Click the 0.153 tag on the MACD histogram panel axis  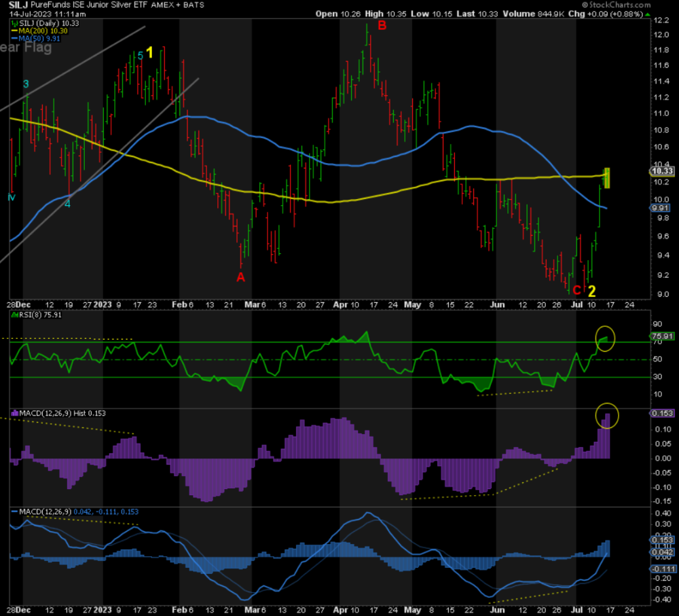(662, 413)
